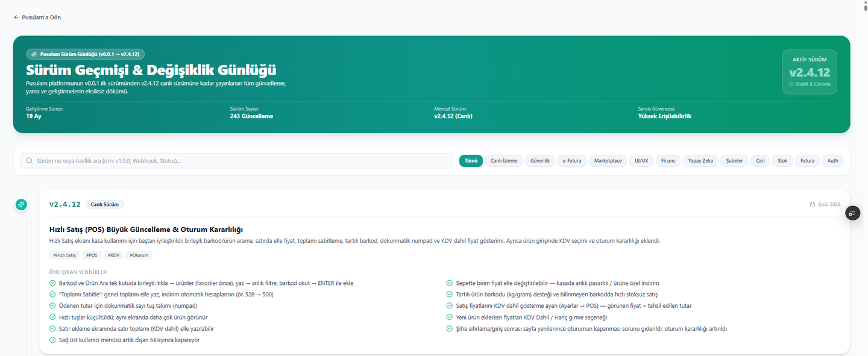Filter by Güvenlik category
Image resolution: width=868 pixels, height=356 pixels.
coord(540,161)
